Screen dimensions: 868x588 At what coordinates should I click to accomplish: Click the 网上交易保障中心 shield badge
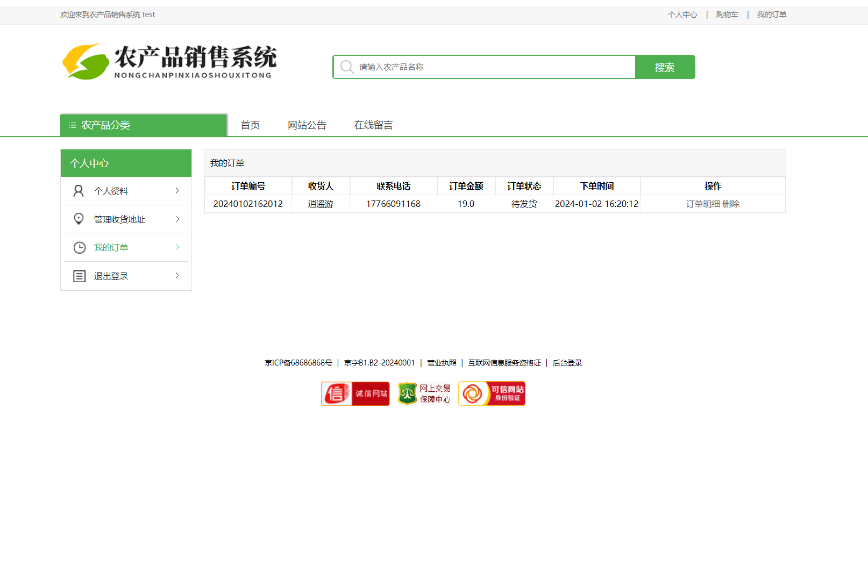pyautogui.click(x=424, y=393)
